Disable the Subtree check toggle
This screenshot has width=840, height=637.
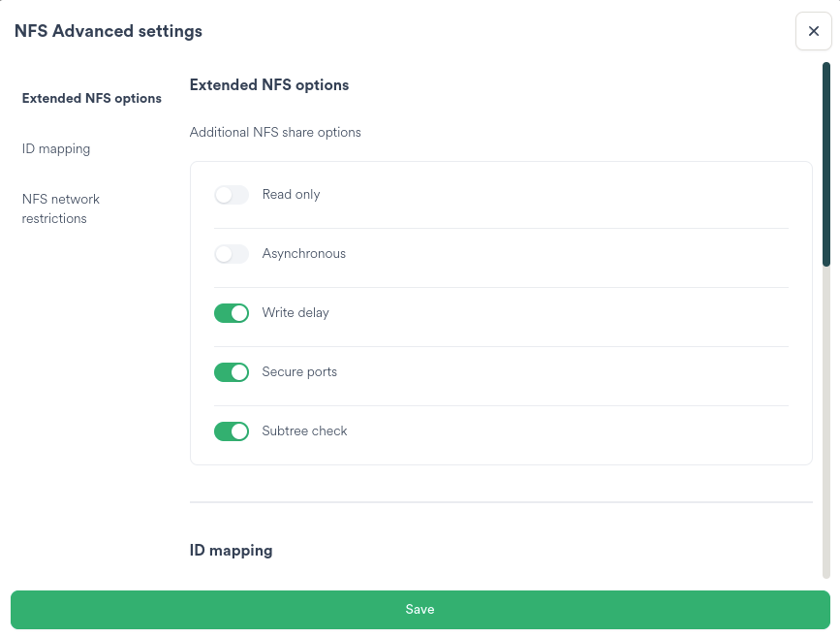click(x=231, y=430)
